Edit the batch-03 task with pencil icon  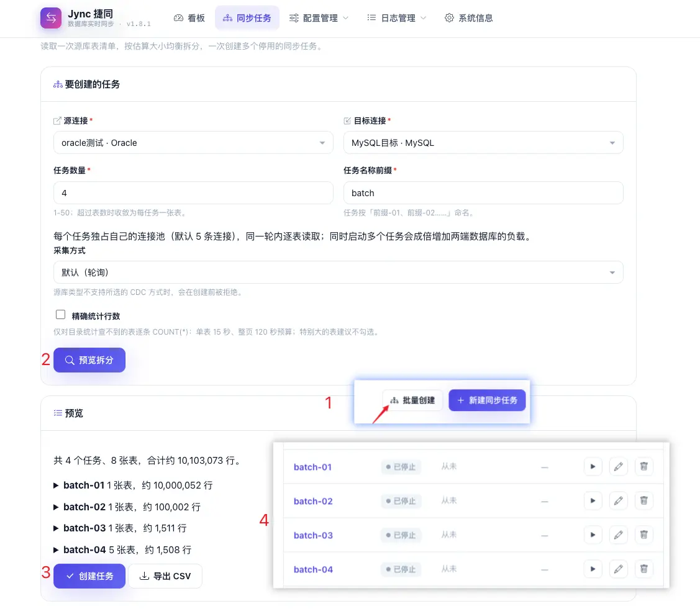click(618, 535)
